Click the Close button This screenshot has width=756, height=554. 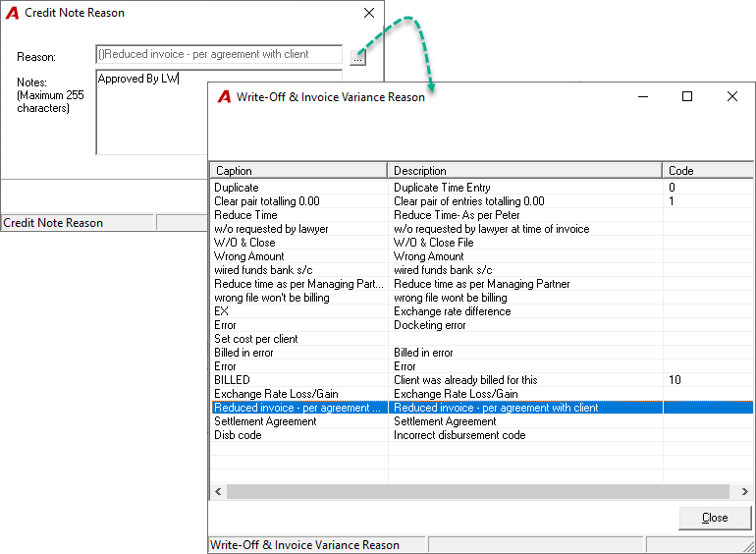click(x=715, y=518)
